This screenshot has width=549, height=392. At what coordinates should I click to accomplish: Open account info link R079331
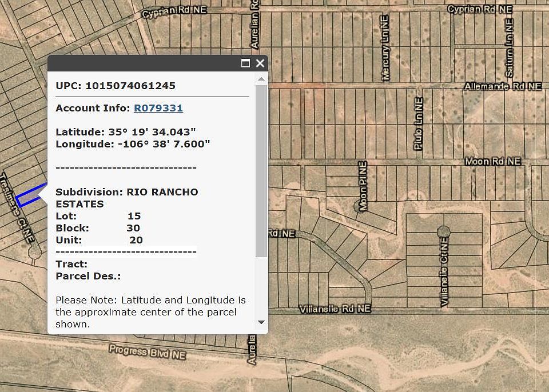(x=158, y=108)
